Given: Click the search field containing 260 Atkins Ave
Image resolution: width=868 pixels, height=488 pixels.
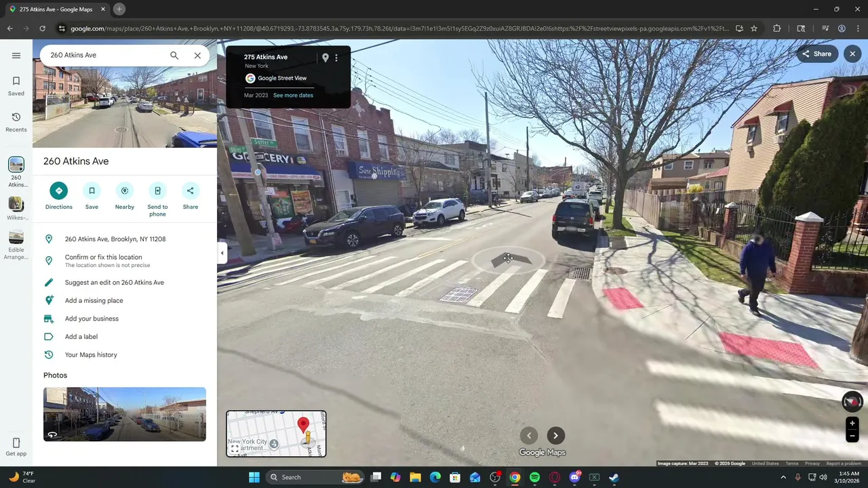Looking at the screenshot, I should tap(105, 55).
